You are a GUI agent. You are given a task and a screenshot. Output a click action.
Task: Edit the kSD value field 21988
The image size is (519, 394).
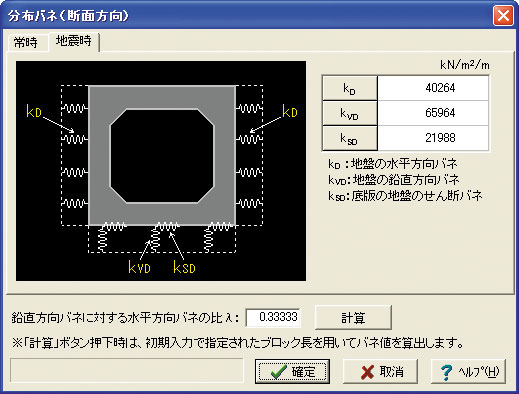click(x=433, y=138)
